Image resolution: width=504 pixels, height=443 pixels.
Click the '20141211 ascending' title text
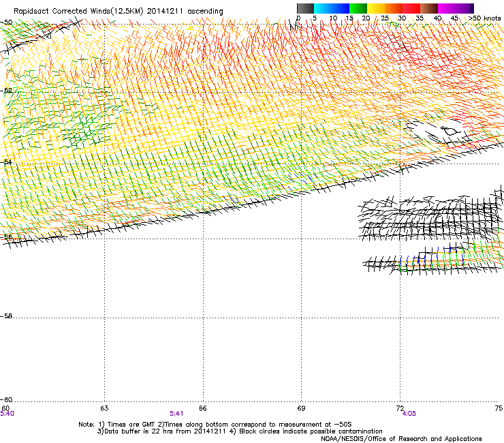(185, 12)
